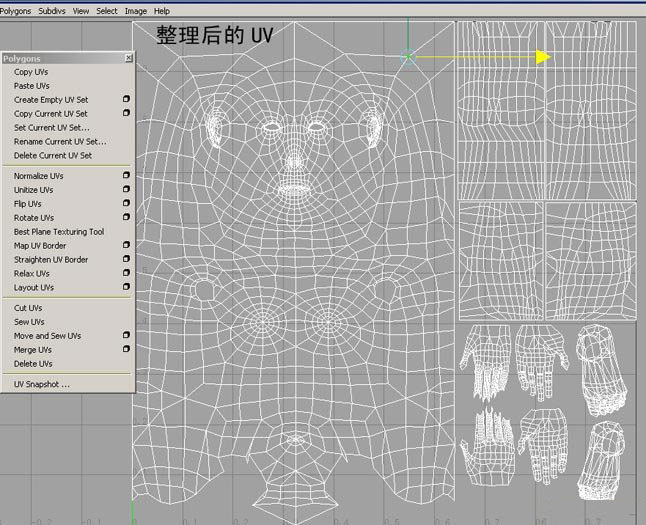
Task: Choose Set Current UV Set...
Action: coord(51,128)
